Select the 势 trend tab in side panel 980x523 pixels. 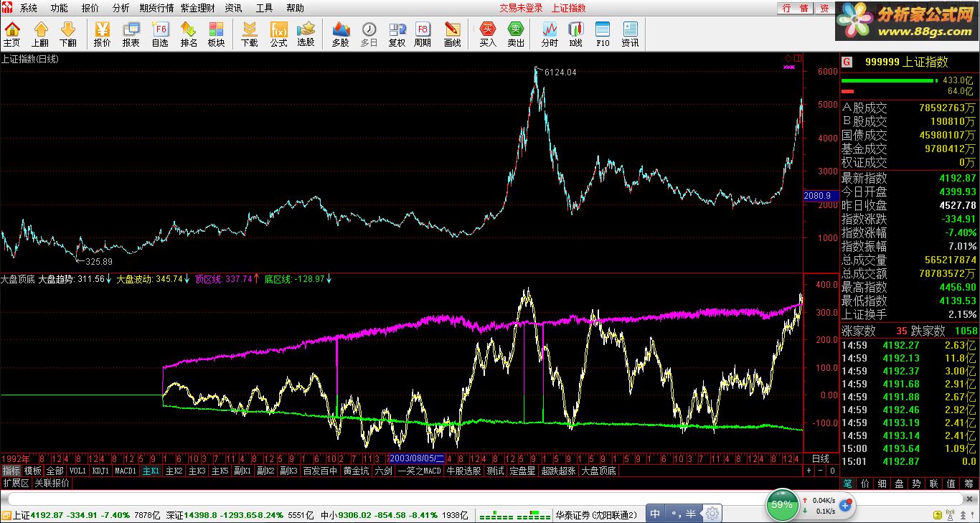click(x=916, y=484)
